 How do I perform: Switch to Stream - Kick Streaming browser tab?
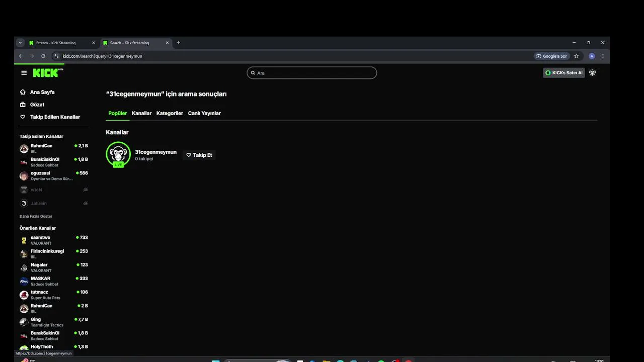click(x=62, y=43)
